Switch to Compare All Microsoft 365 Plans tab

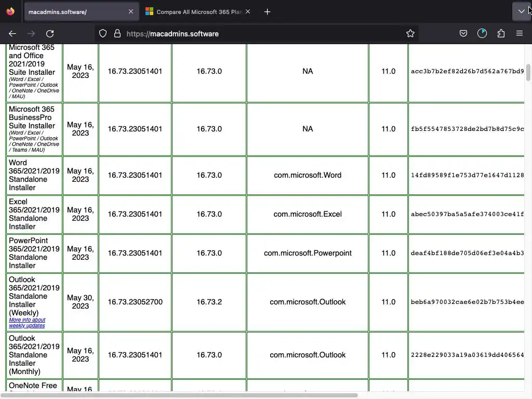coord(198,11)
